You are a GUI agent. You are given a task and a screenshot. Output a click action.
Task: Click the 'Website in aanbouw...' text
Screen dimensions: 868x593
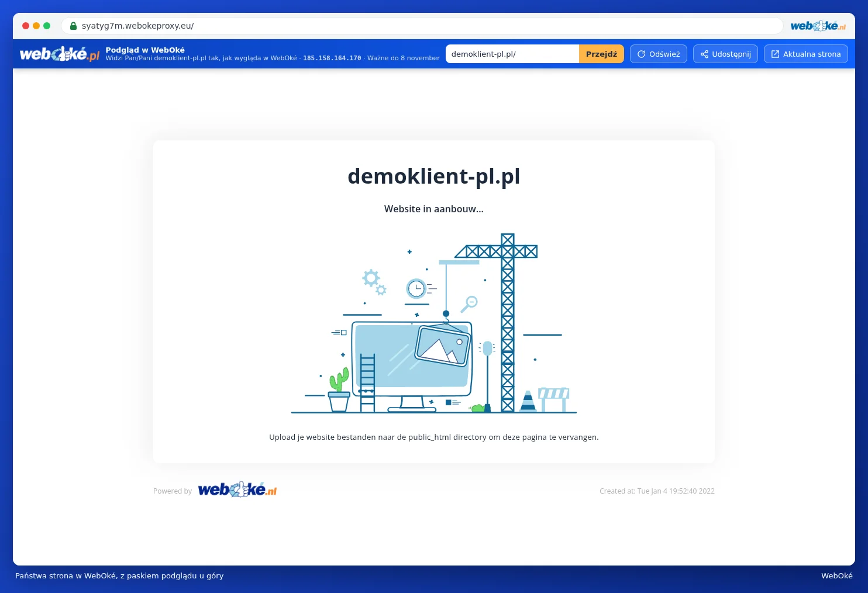434,209
